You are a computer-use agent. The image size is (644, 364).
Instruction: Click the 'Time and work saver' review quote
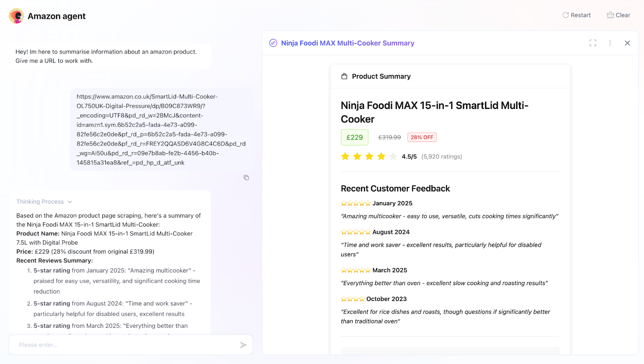[441, 249]
